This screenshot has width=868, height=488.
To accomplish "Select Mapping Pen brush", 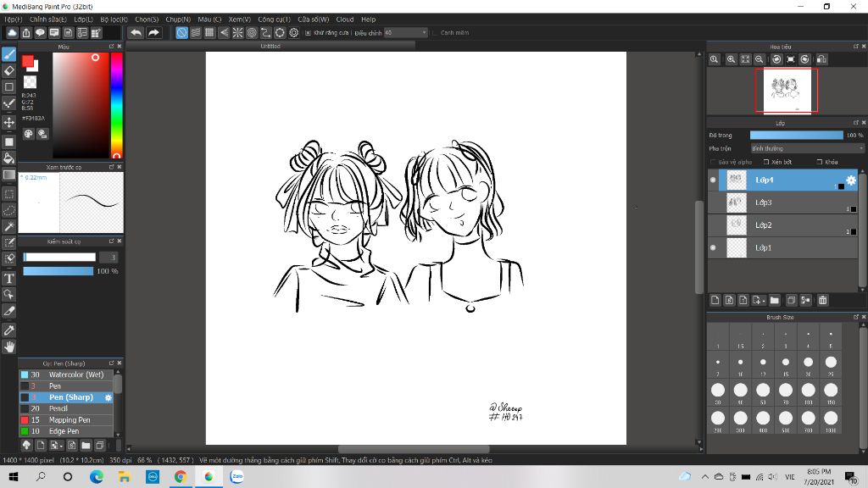I will (66, 420).
